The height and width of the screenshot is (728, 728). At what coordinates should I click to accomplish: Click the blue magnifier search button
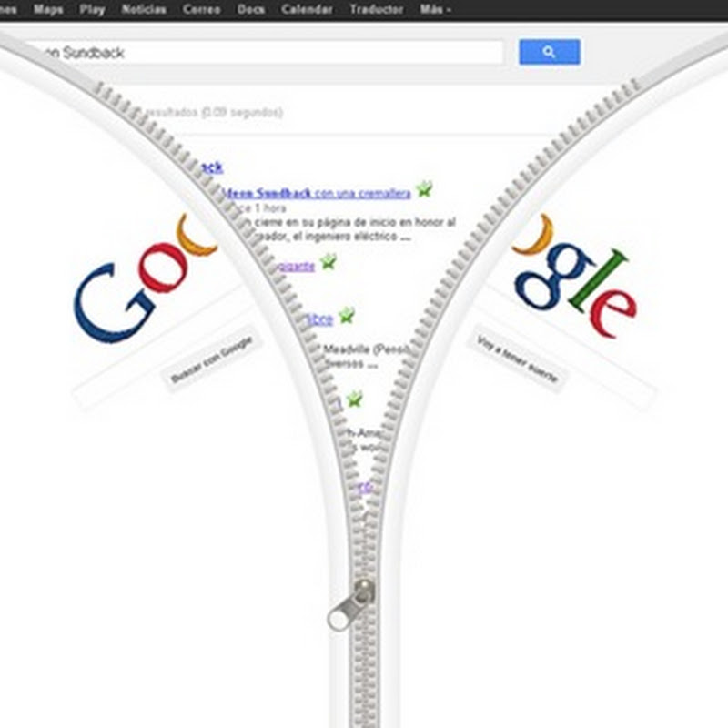(550, 52)
